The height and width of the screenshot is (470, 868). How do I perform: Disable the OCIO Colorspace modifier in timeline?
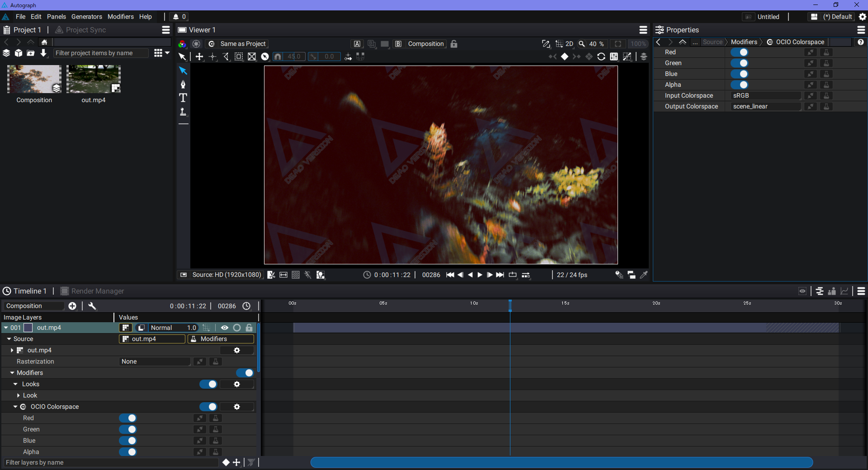[x=208, y=407]
